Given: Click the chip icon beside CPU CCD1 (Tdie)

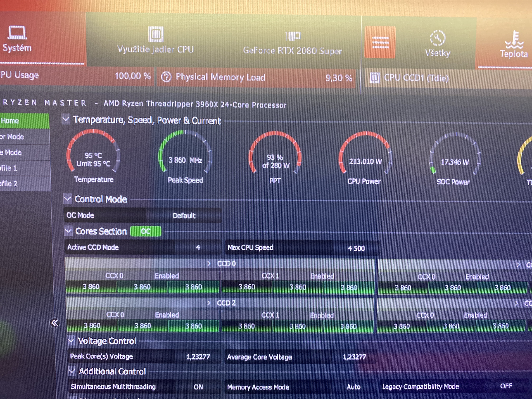Looking at the screenshot, I should coord(374,78).
